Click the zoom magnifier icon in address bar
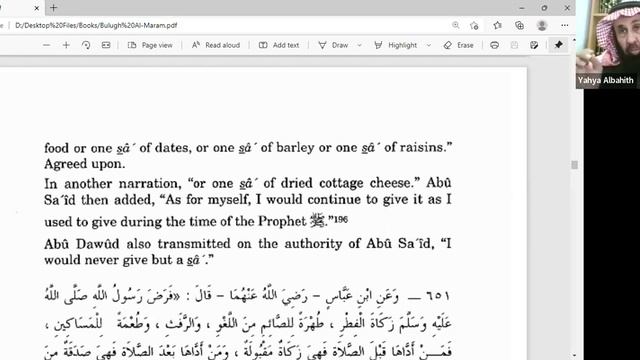640x360 pixels. coord(456,25)
